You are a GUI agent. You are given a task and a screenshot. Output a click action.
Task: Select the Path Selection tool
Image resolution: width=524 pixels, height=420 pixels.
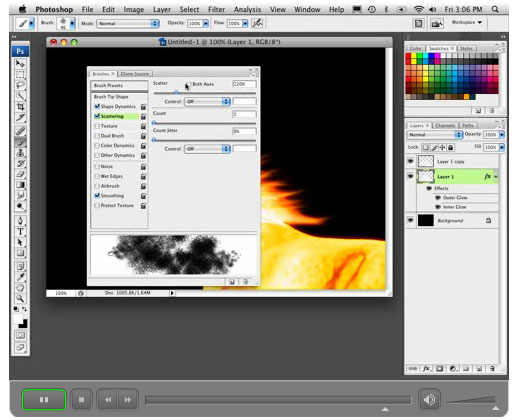pyautogui.click(x=20, y=242)
